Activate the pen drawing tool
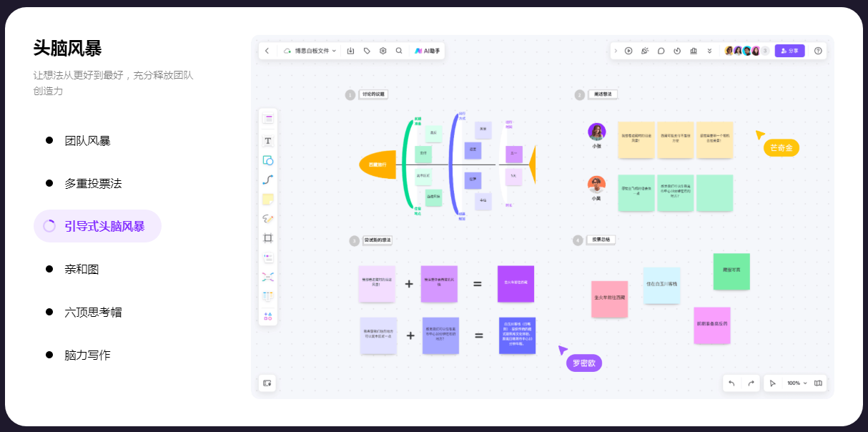 click(268, 218)
